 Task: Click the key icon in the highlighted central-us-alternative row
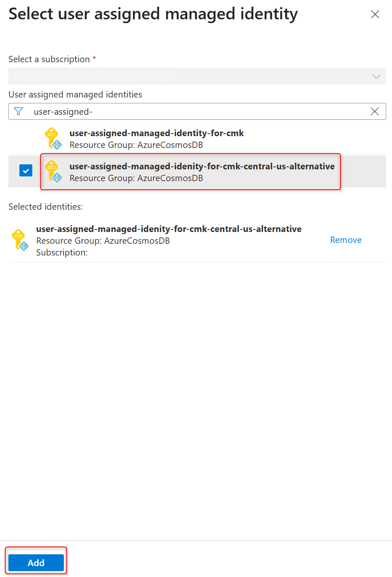(53, 171)
